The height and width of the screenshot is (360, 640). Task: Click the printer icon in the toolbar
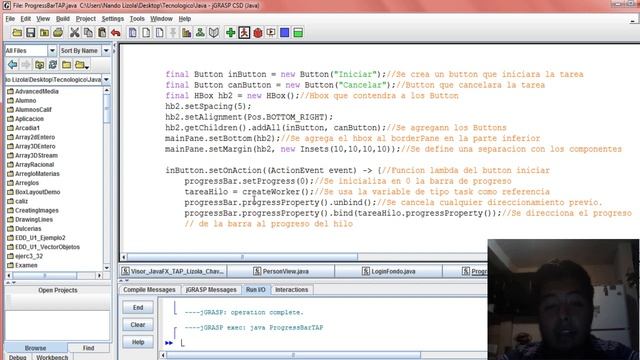coord(58,33)
